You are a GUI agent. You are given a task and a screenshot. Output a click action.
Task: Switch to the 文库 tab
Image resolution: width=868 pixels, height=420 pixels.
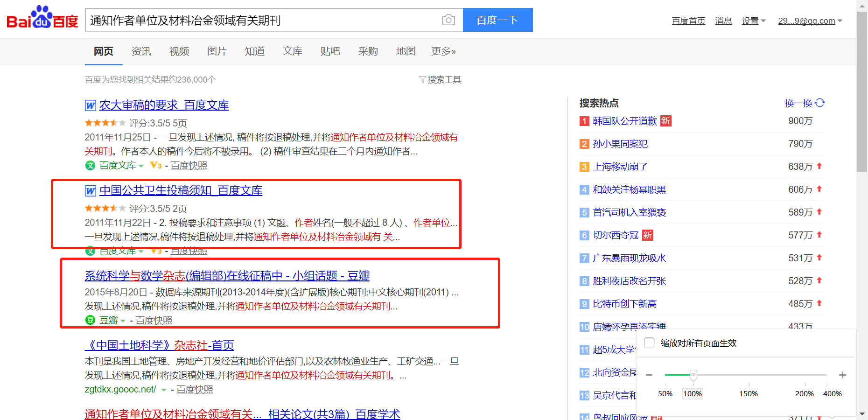pos(293,51)
